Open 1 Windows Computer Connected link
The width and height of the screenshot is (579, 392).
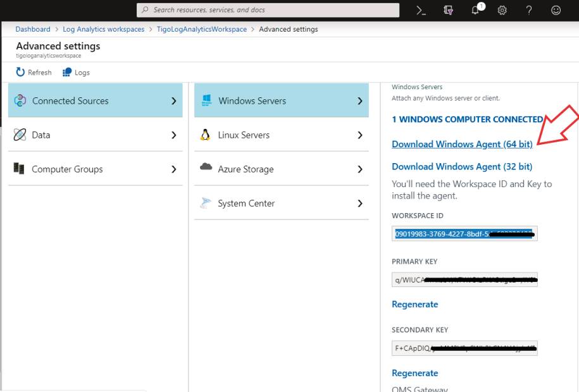click(x=467, y=119)
